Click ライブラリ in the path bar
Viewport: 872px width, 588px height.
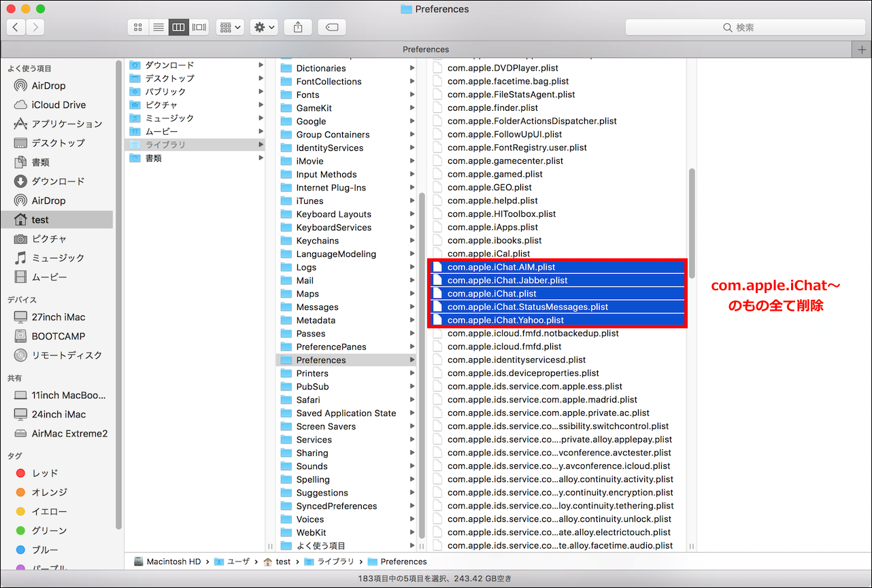tap(329, 561)
